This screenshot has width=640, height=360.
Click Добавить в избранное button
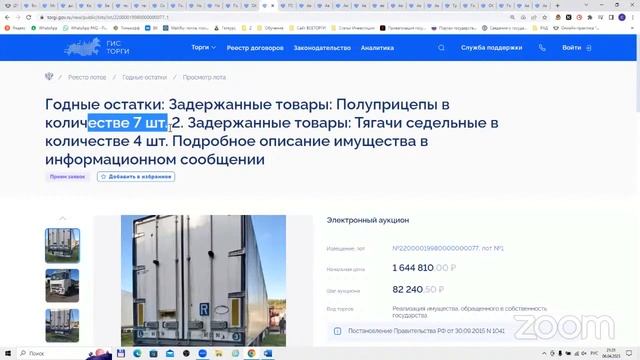click(x=136, y=177)
